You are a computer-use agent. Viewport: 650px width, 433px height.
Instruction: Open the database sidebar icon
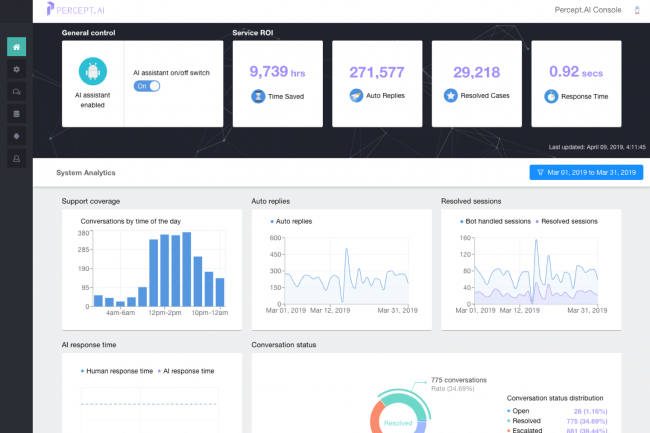pyautogui.click(x=17, y=114)
